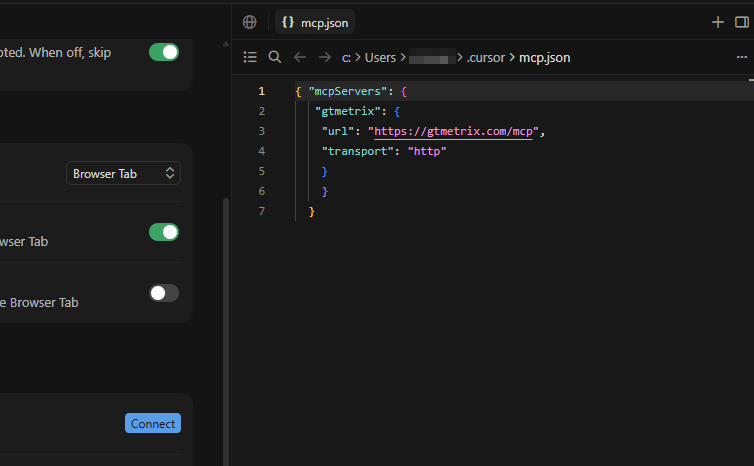Toggle the side panel layout icon
The width and height of the screenshot is (754, 466).
coord(741,22)
